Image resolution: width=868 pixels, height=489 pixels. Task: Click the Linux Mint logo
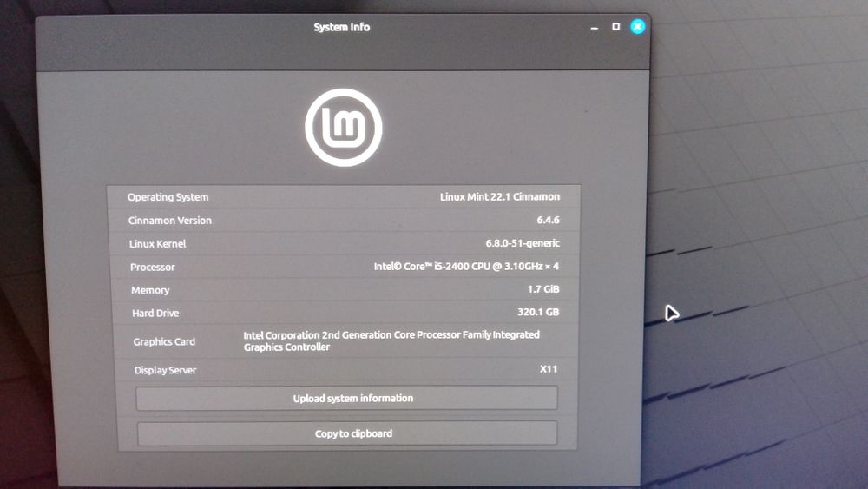[344, 128]
